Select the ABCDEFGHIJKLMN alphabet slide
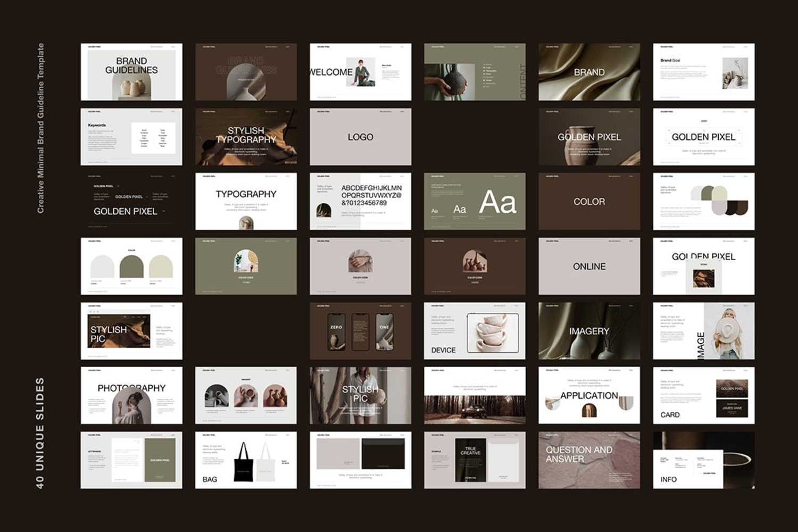This screenshot has height=532, width=798. [361, 202]
